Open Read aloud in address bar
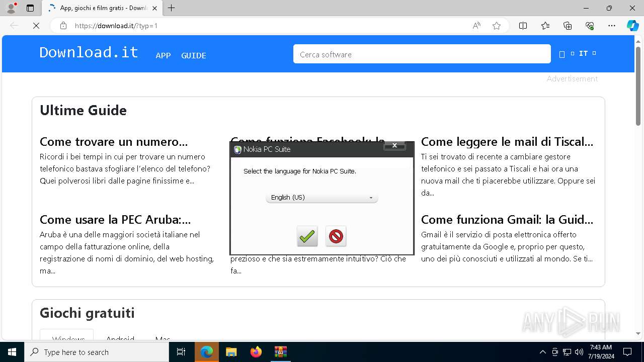The width and height of the screenshot is (644, 362). 476,26
